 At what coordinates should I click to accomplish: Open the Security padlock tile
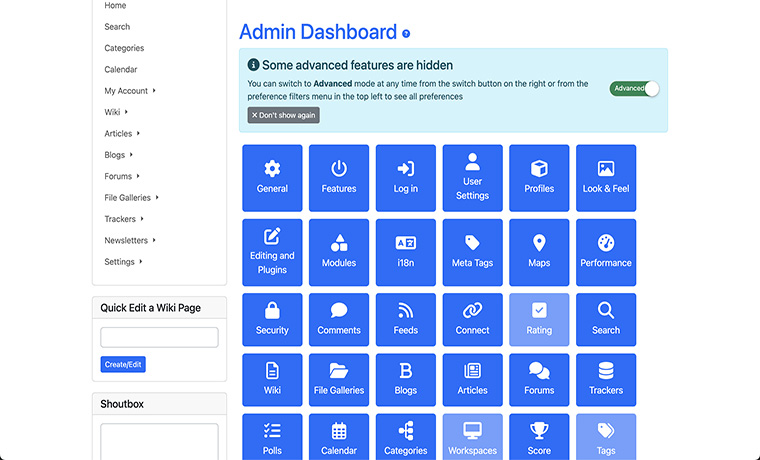point(272,319)
